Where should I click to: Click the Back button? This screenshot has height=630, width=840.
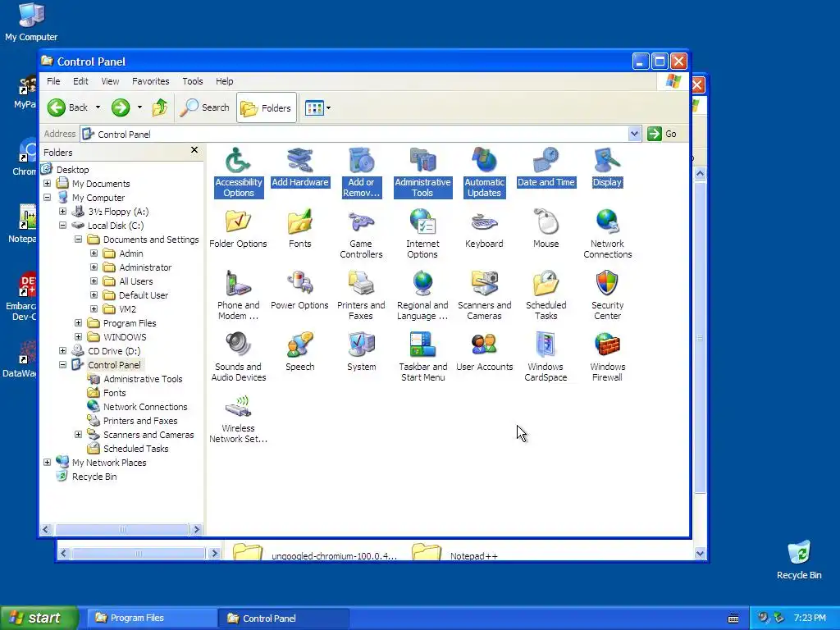[68, 107]
